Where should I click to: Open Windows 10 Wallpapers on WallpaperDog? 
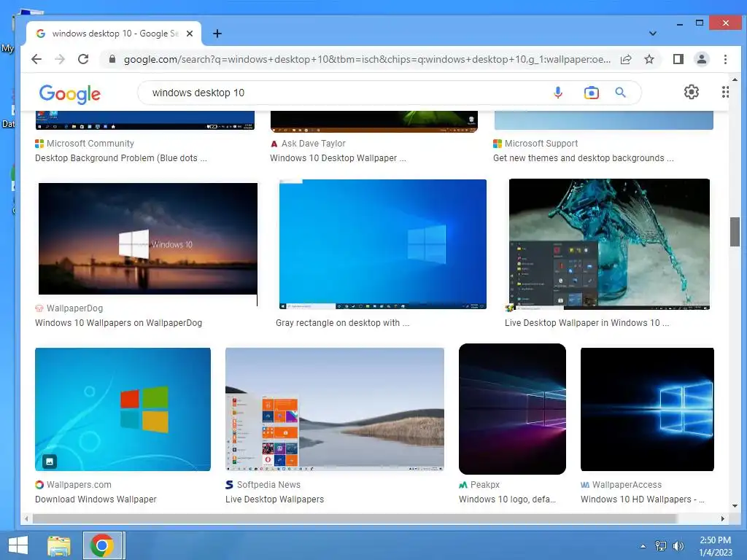click(119, 323)
